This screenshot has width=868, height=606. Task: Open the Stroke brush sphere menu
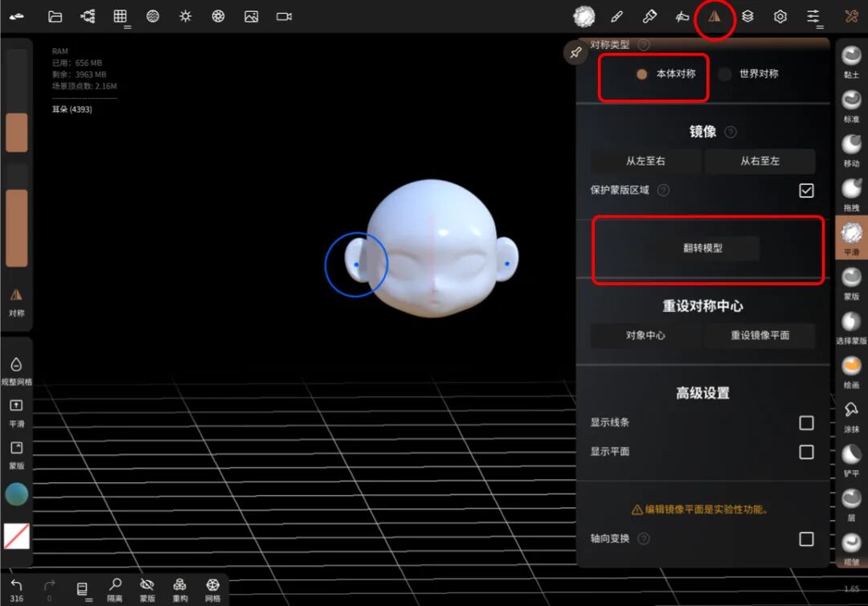click(583, 17)
